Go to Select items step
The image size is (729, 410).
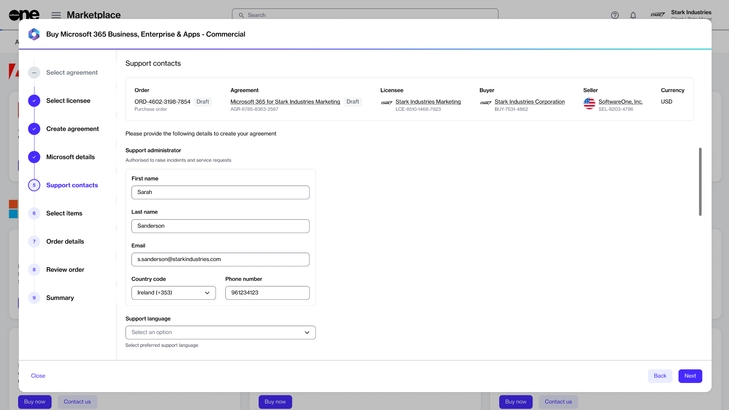click(x=64, y=213)
